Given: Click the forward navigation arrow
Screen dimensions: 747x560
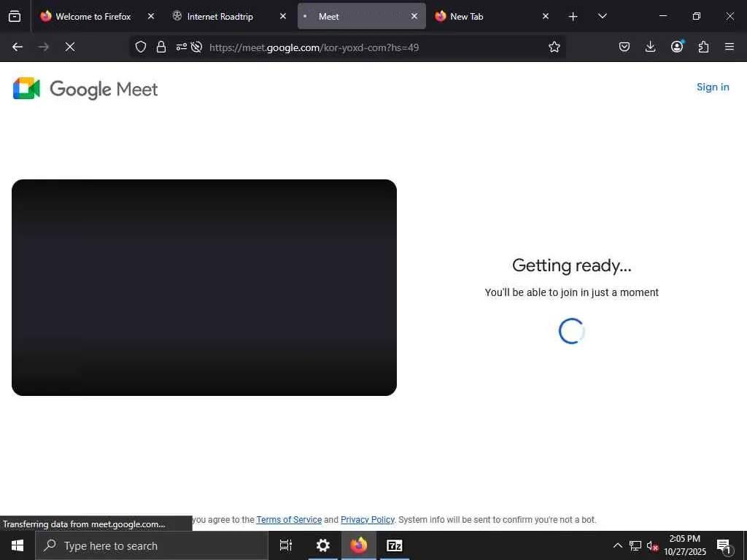Looking at the screenshot, I should [x=43, y=47].
